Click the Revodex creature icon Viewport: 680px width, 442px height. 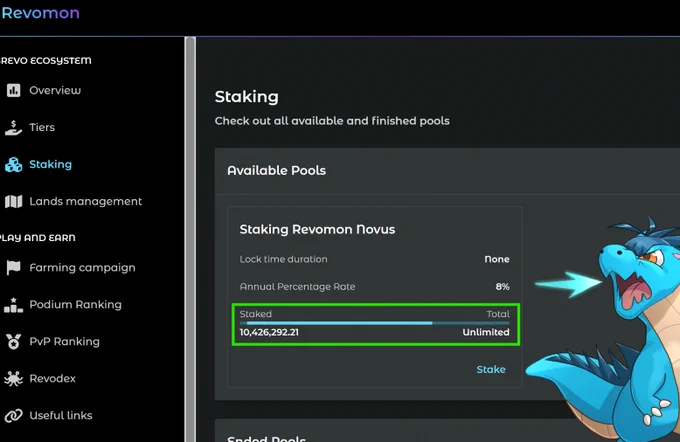click(x=13, y=379)
